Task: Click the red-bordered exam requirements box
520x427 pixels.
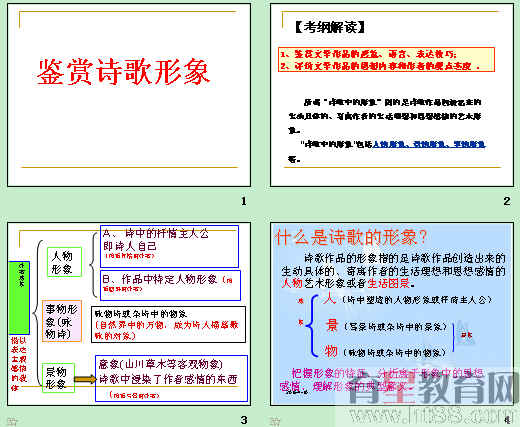Action: pyautogui.click(x=386, y=60)
